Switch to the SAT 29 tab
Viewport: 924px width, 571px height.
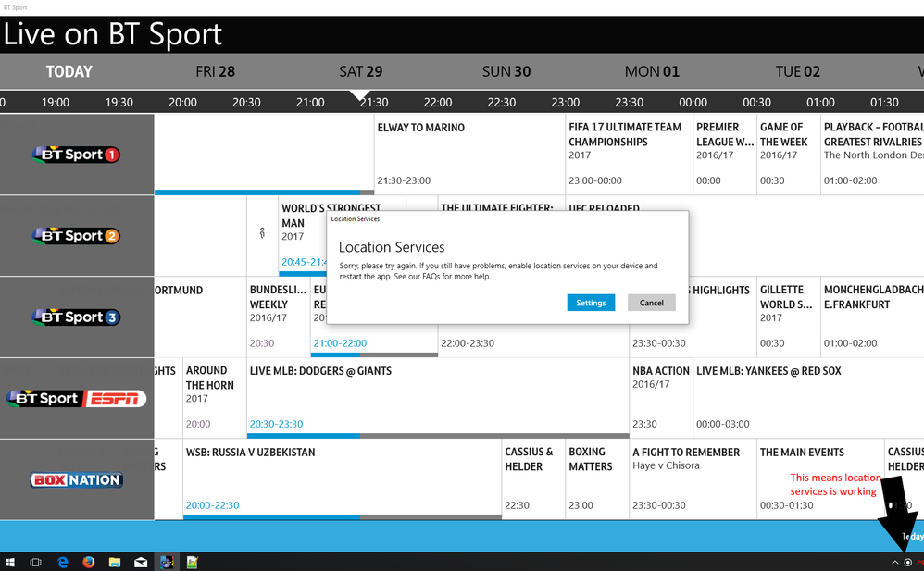(x=361, y=72)
